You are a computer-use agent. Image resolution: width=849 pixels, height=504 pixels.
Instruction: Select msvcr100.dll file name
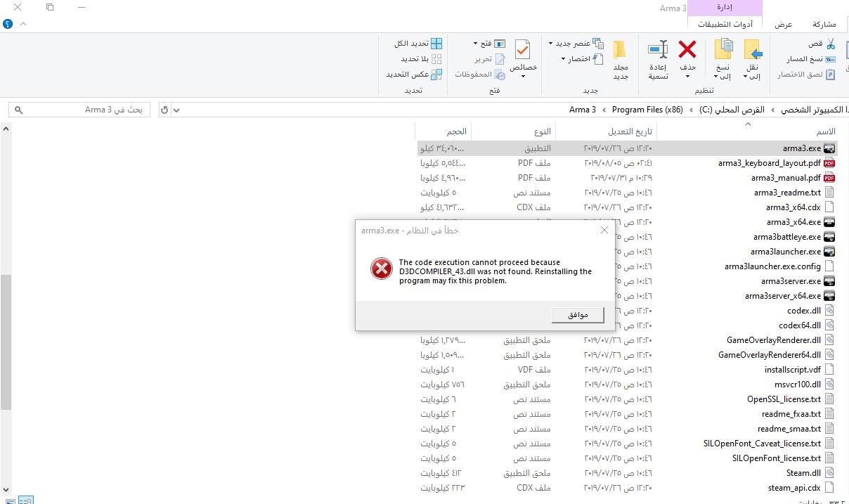pyautogui.click(x=798, y=385)
